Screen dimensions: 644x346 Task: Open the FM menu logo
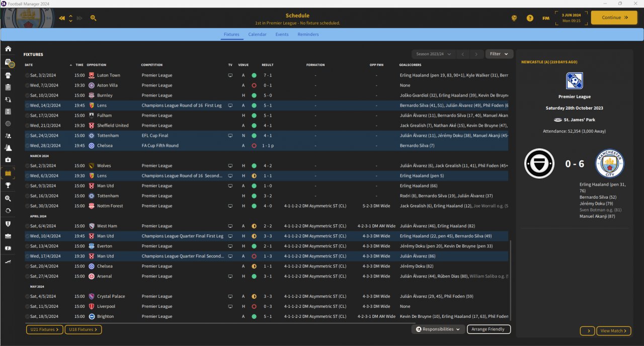546,18
